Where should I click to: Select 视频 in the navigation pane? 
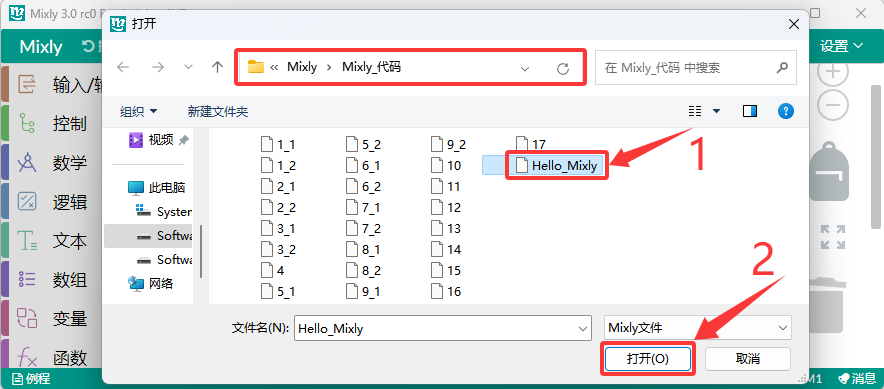coord(152,140)
